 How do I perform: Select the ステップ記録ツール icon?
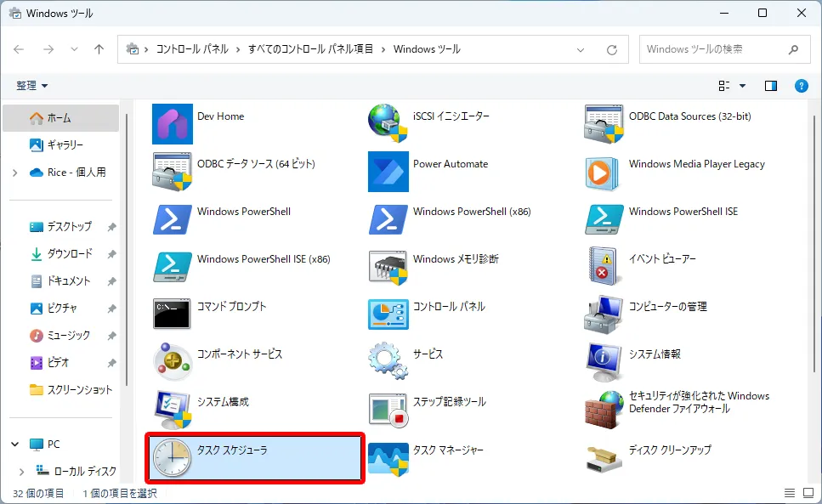(x=388, y=411)
